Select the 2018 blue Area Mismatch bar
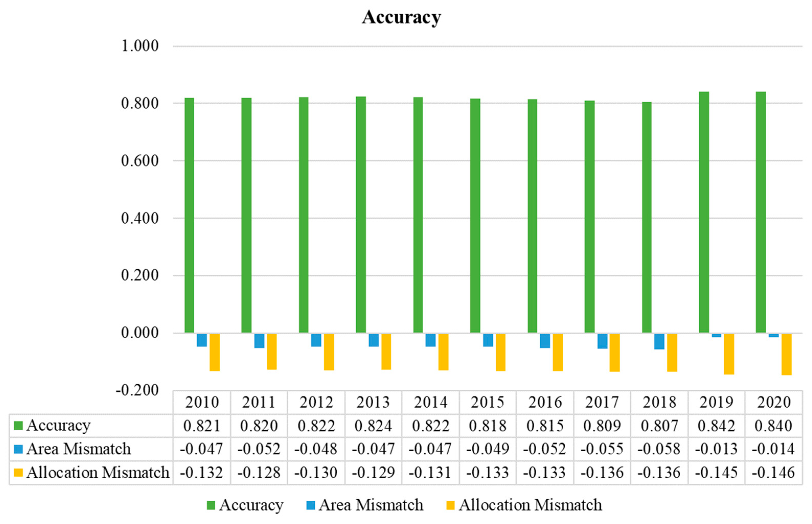 [659, 341]
